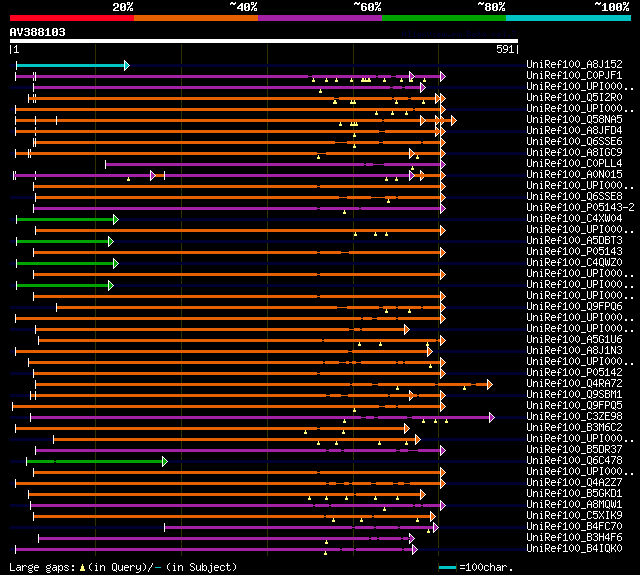Open the UniRef100_Q5I2R0 hit label

pos(574,97)
